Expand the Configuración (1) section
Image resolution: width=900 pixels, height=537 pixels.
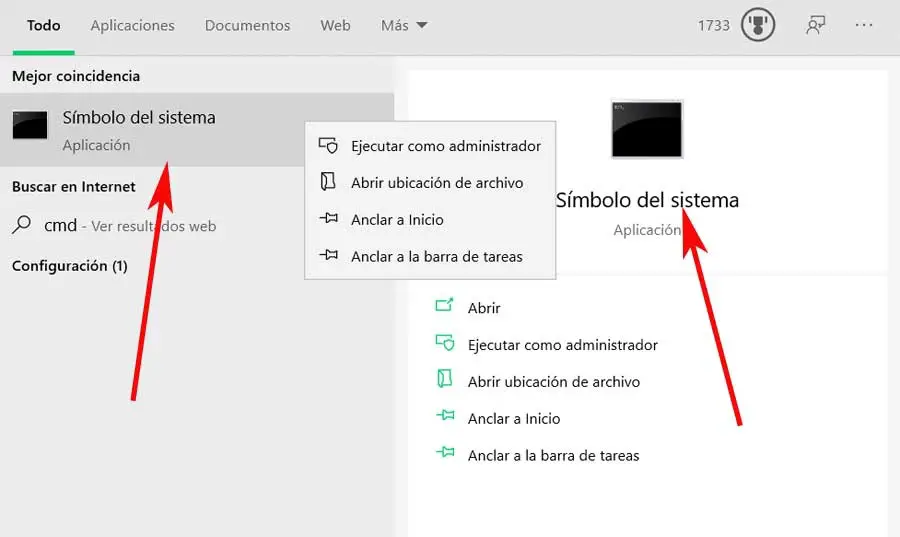pyautogui.click(x=69, y=266)
